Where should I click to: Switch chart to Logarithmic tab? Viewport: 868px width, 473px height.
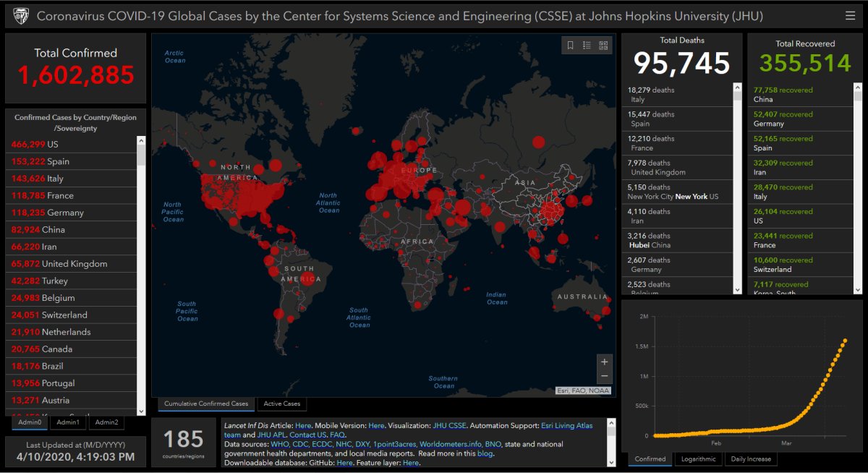click(x=699, y=459)
